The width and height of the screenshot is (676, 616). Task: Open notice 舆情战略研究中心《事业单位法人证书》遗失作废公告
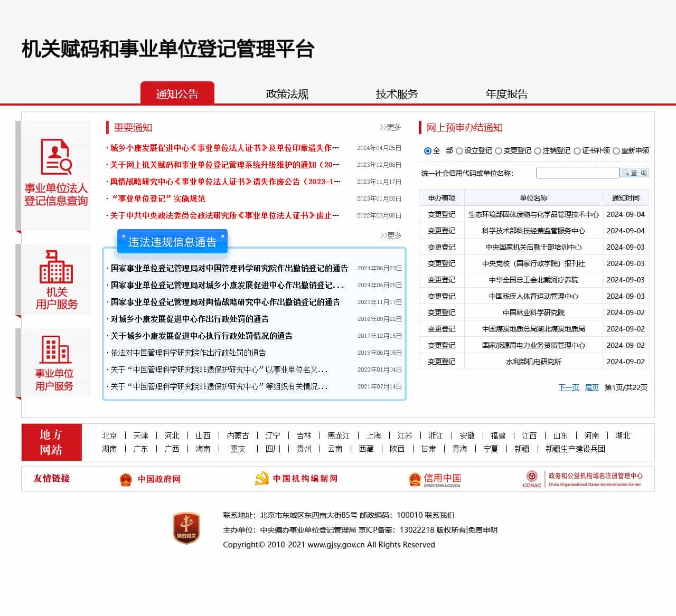click(225, 182)
